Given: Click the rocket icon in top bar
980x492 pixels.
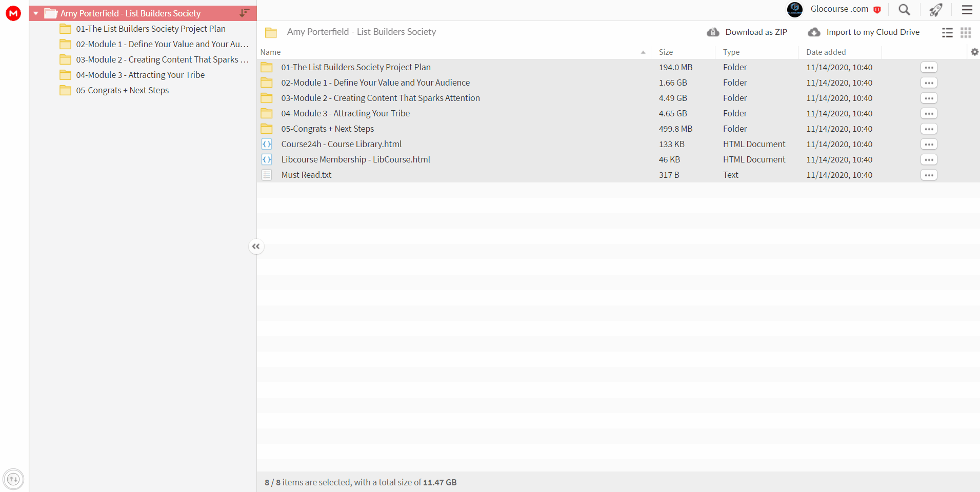Looking at the screenshot, I should click(x=936, y=10).
